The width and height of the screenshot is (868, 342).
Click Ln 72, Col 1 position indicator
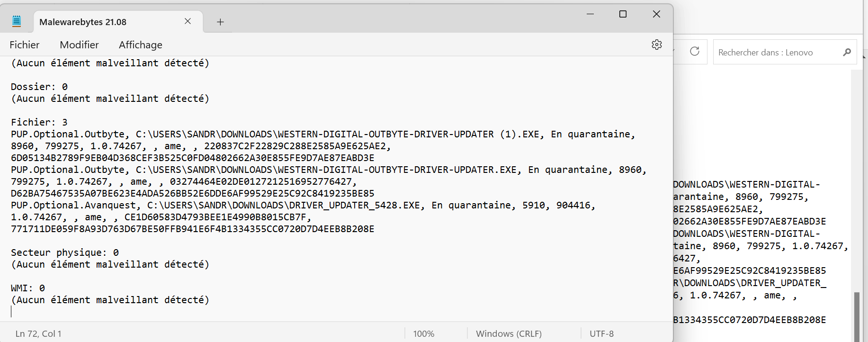pos(38,333)
